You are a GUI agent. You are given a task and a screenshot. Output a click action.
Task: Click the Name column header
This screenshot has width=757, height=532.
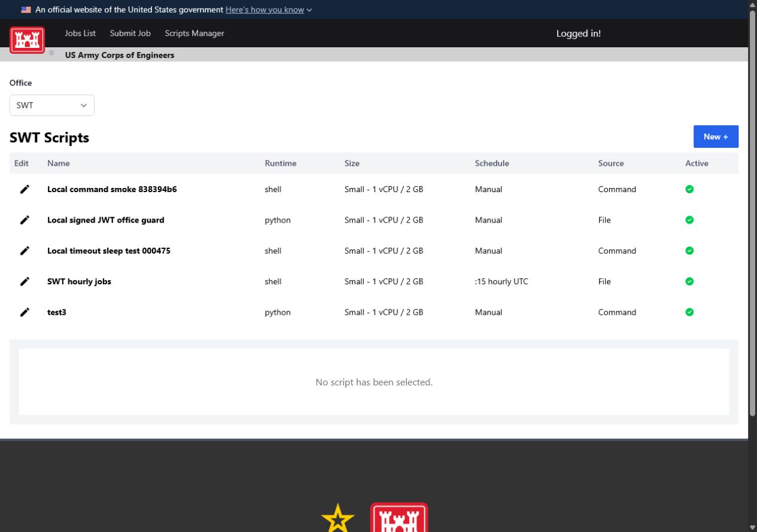click(x=59, y=163)
